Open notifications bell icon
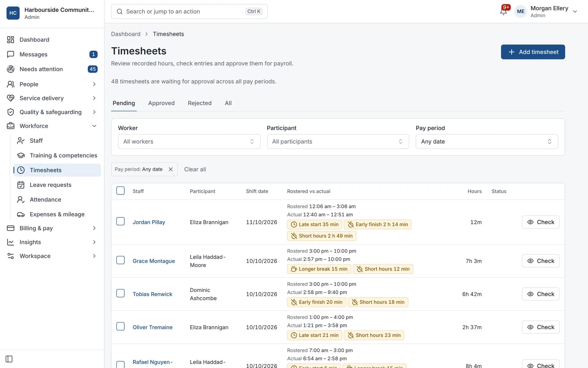The image size is (588, 368). click(x=503, y=11)
